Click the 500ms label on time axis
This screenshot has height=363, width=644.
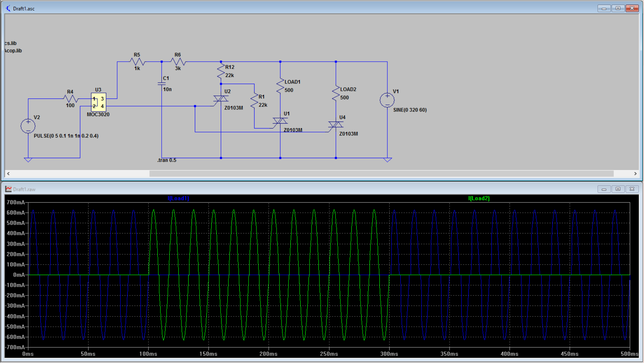[x=629, y=354]
